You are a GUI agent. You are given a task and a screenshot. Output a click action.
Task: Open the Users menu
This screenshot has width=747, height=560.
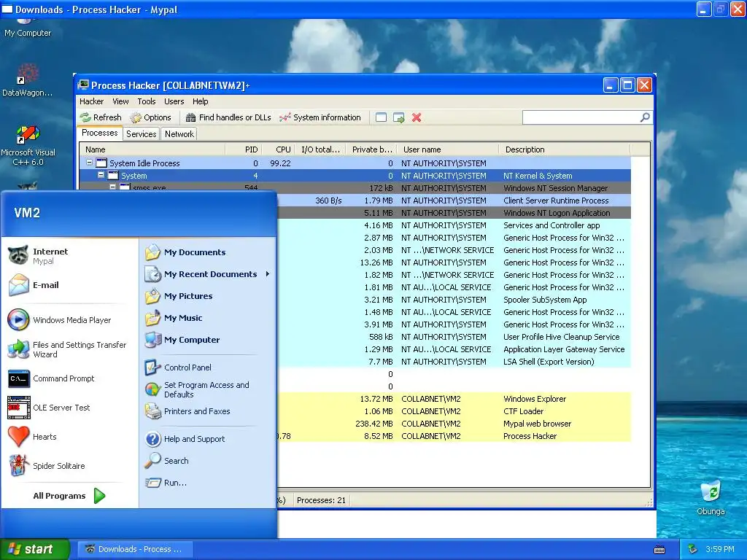pos(174,101)
